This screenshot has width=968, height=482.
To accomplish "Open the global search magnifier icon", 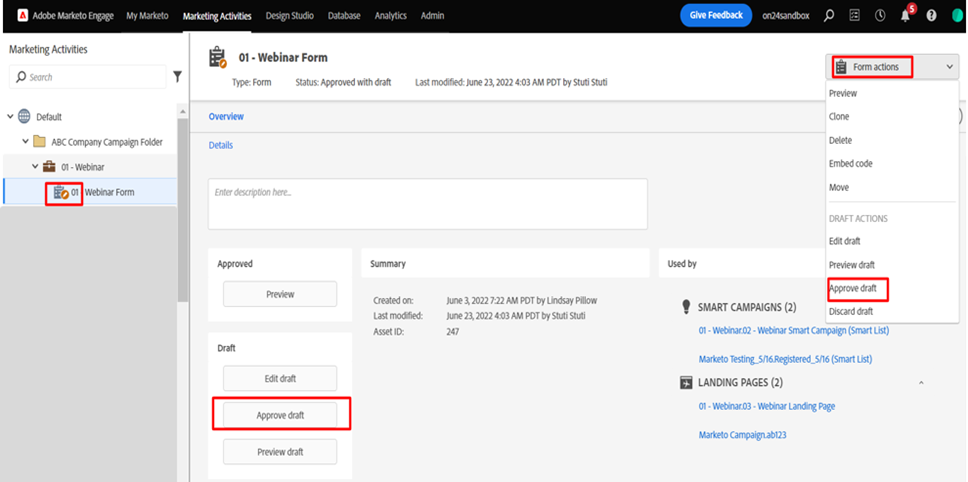I will (x=829, y=16).
